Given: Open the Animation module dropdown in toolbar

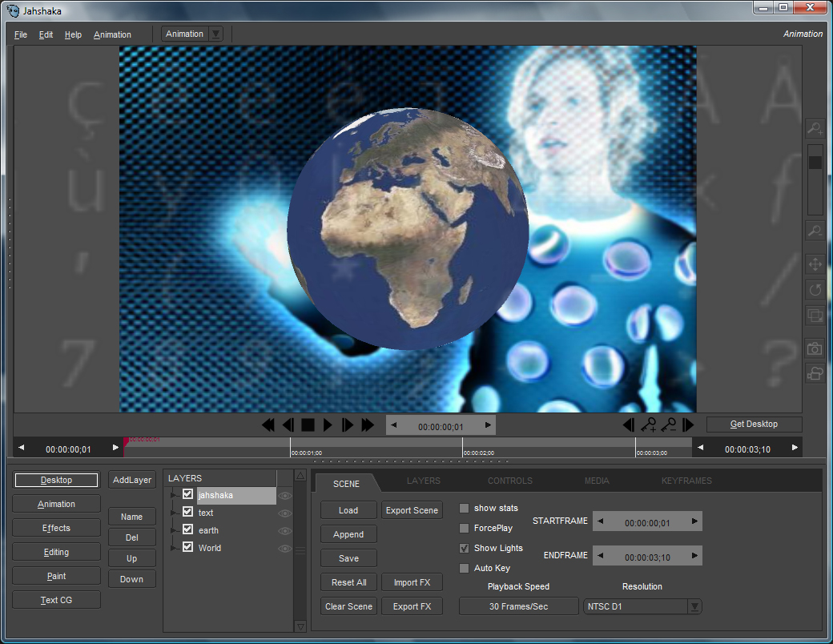Looking at the screenshot, I should point(215,34).
